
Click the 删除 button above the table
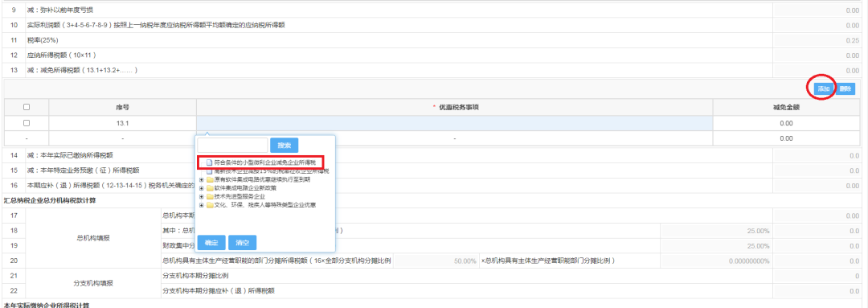845,88
